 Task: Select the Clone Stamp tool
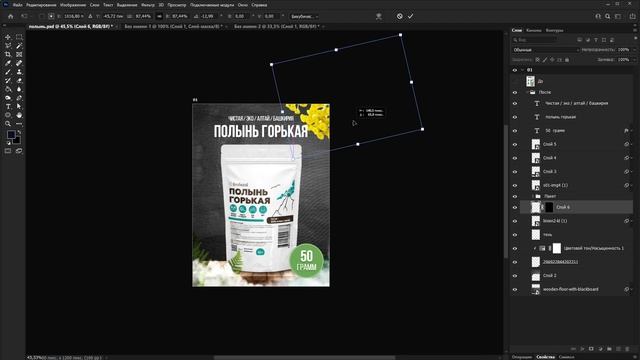click(x=19, y=72)
